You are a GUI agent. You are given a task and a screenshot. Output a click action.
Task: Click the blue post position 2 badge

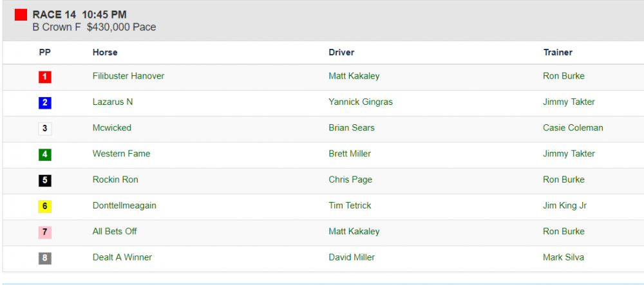pos(44,103)
